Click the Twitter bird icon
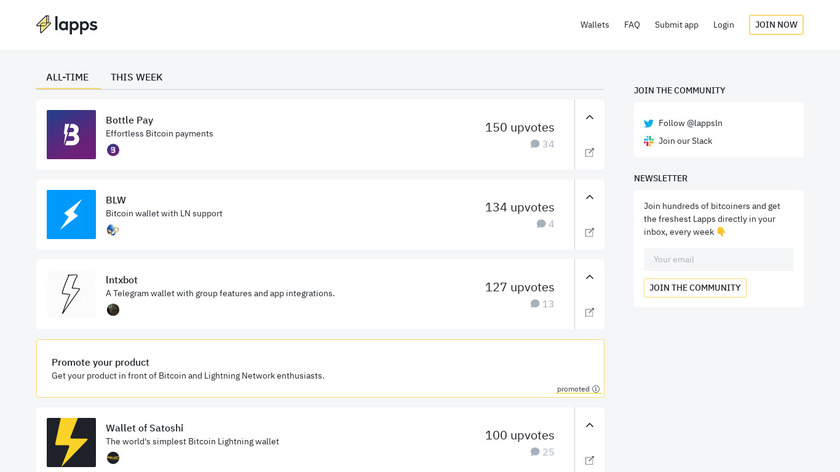Screen dimensions: 840x472 point(649,123)
